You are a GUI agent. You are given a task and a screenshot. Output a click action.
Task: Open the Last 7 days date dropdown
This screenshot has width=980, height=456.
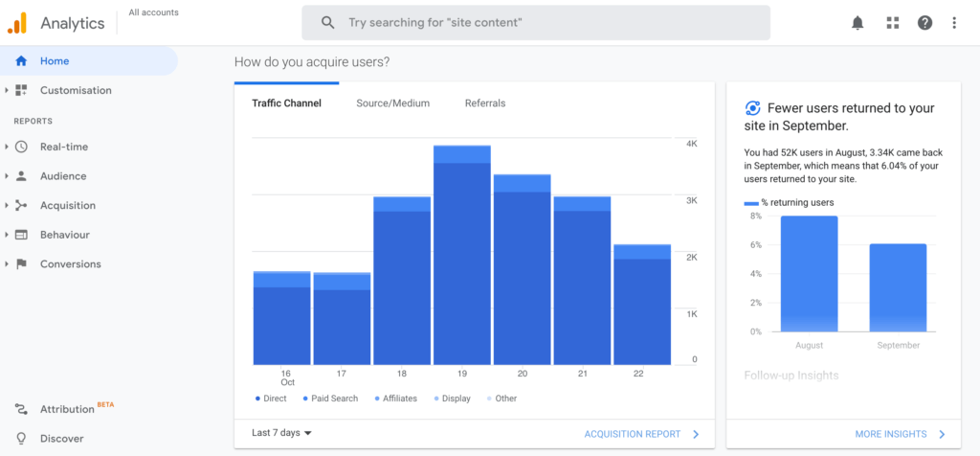point(282,433)
